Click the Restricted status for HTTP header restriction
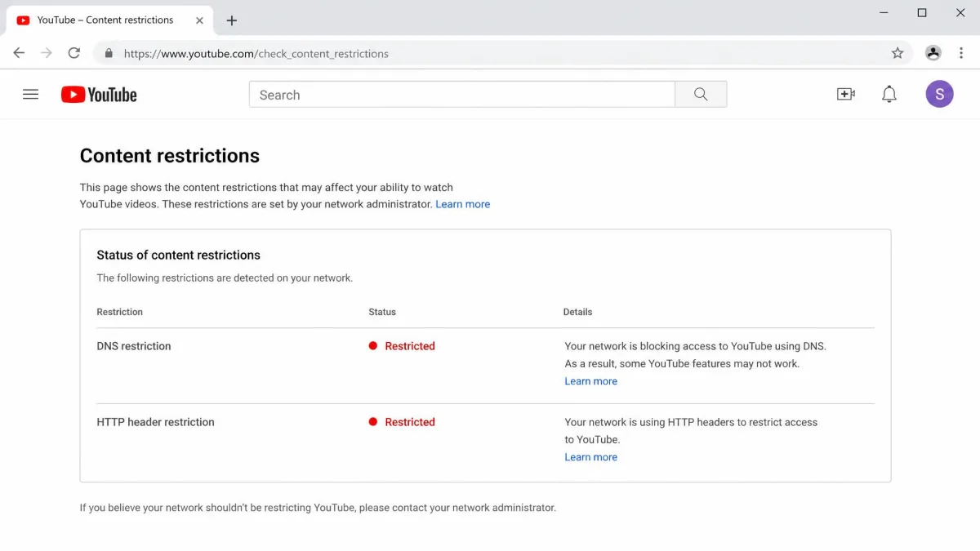Image resolution: width=980 pixels, height=551 pixels. point(410,422)
